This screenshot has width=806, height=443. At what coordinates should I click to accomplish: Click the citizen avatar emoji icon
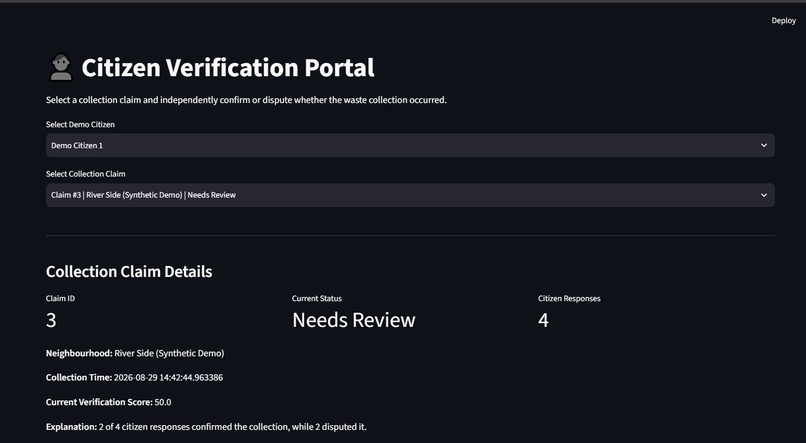[x=61, y=67]
